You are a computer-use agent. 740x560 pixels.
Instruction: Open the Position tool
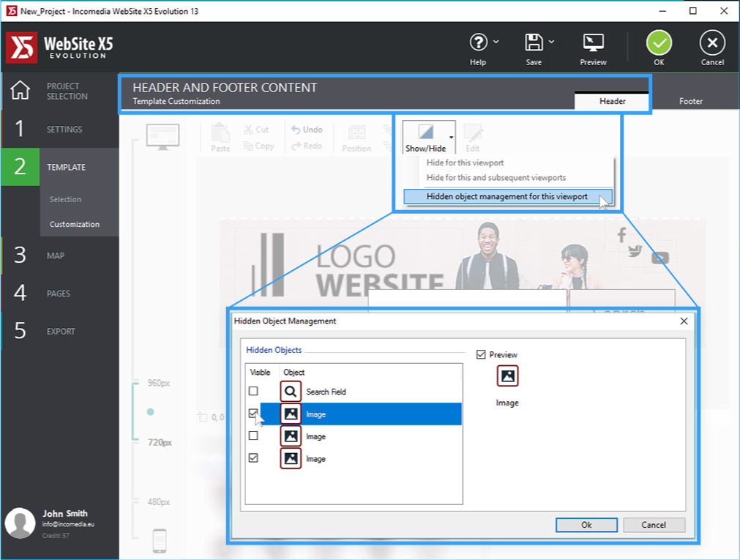pos(356,138)
